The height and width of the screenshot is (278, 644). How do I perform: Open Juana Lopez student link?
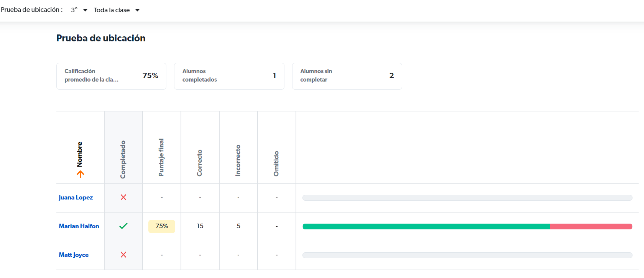click(76, 198)
